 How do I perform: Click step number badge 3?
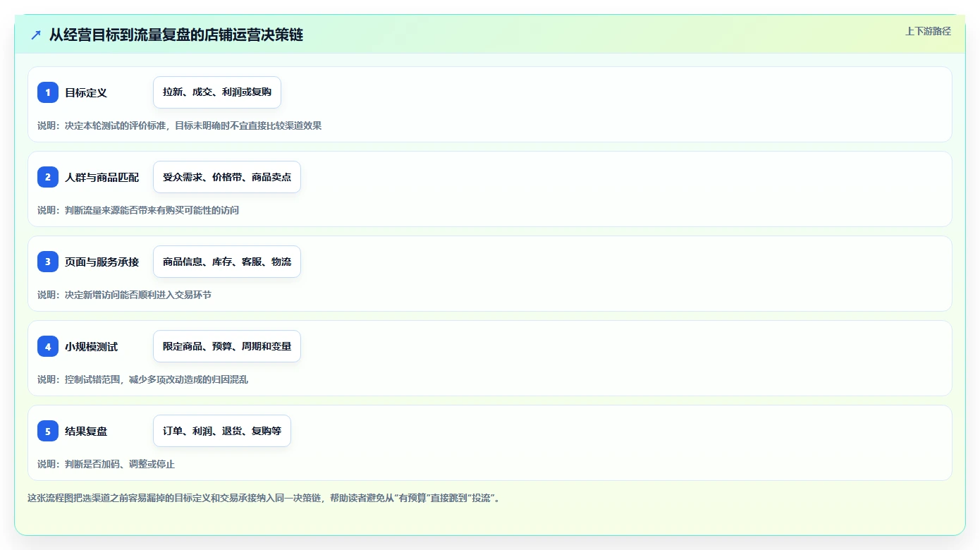(x=48, y=262)
